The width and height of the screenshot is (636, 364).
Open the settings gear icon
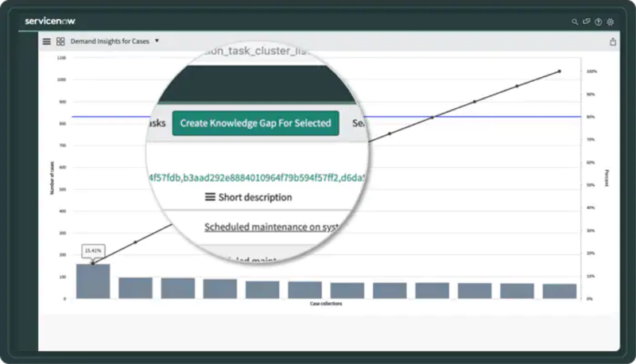click(610, 22)
